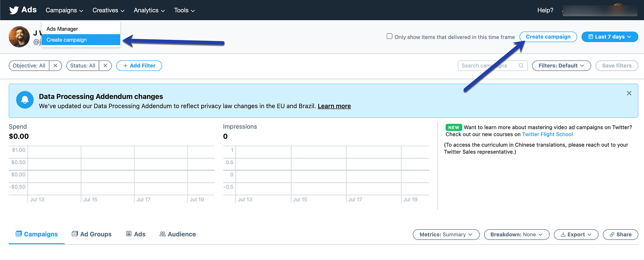This screenshot has height=260, width=644.
Task: Click the NEW badge
Action: click(x=453, y=127)
